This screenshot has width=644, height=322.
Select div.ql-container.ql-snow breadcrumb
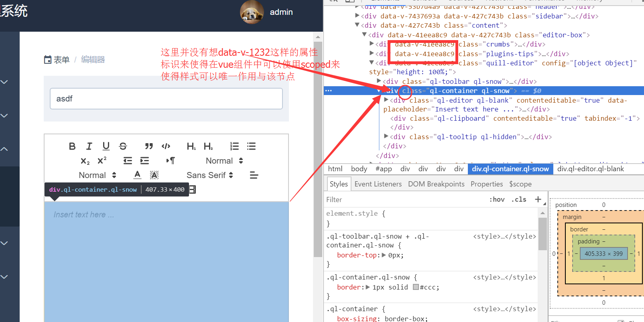[510, 169]
